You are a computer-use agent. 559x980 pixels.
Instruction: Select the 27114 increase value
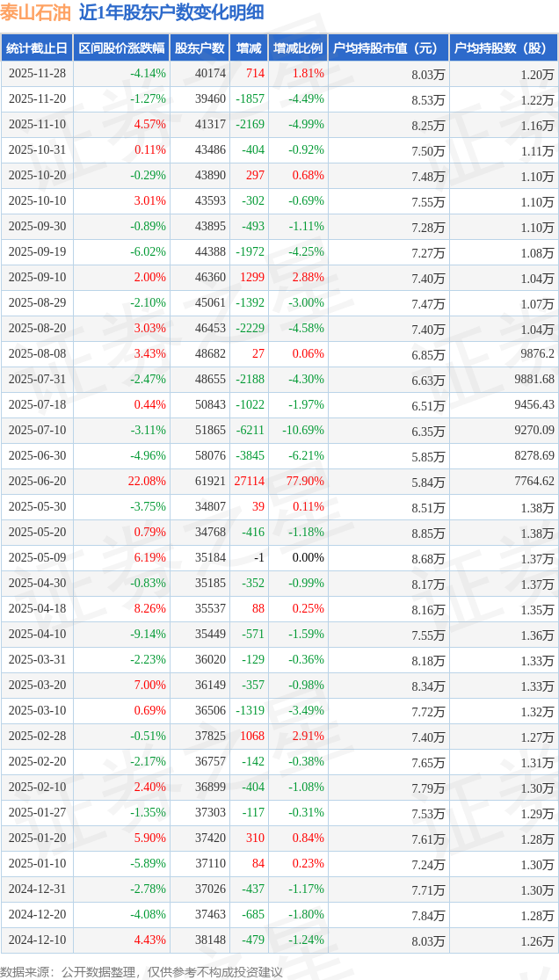[249, 482]
